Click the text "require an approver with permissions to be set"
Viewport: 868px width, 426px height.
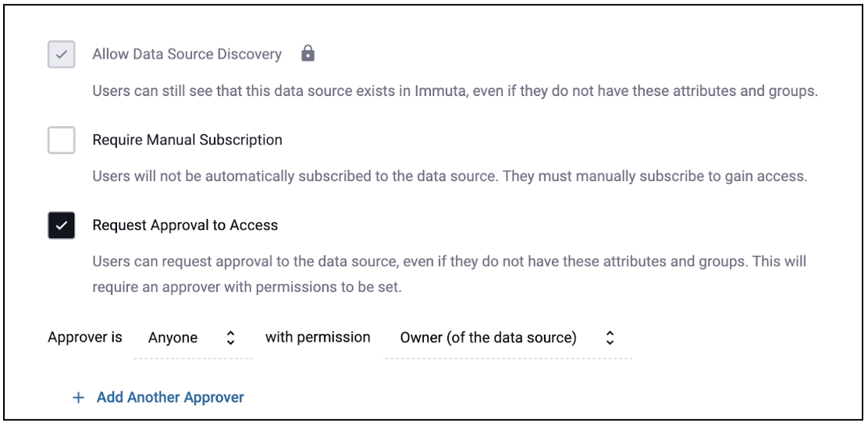[246, 287]
